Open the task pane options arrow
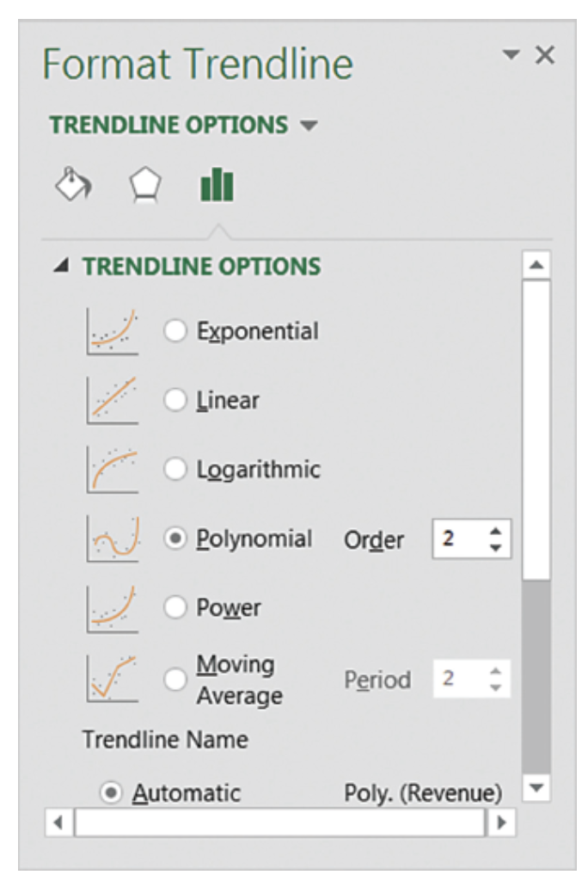 click(511, 56)
